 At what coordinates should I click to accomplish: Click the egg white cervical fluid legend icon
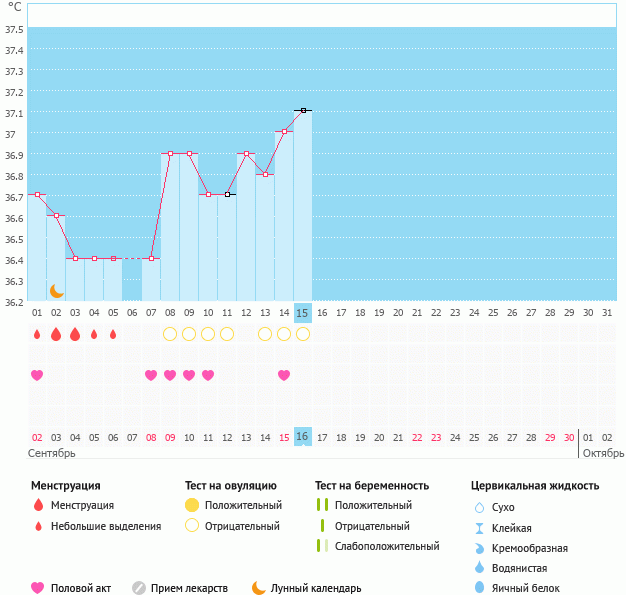point(479,588)
